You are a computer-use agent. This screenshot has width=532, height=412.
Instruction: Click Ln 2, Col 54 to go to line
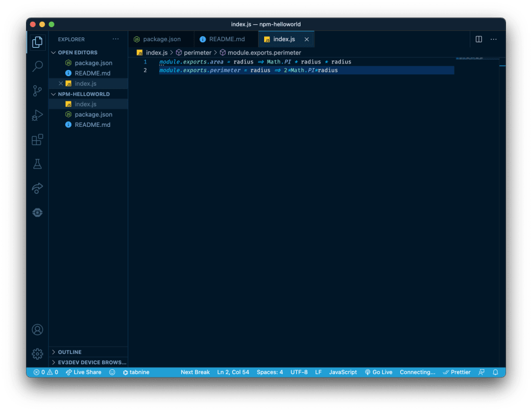(x=233, y=372)
